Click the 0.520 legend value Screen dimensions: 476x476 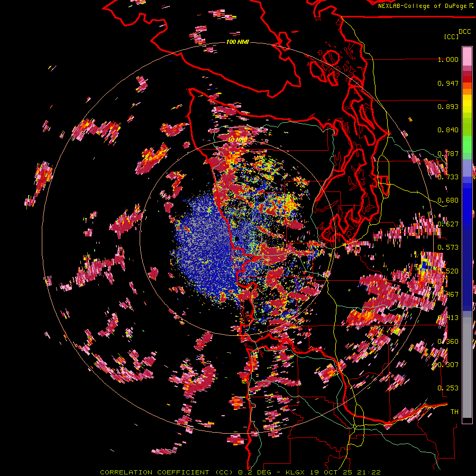click(x=448, y=271)
